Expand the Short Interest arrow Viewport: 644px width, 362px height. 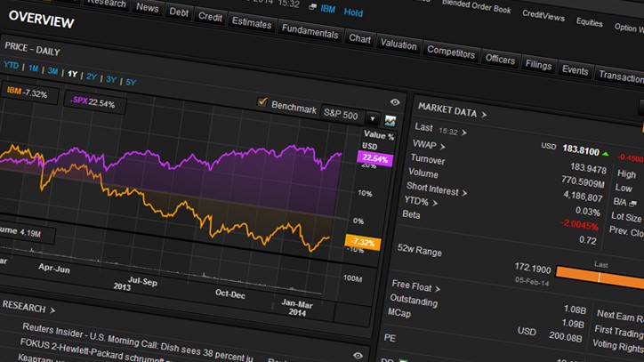464,193
